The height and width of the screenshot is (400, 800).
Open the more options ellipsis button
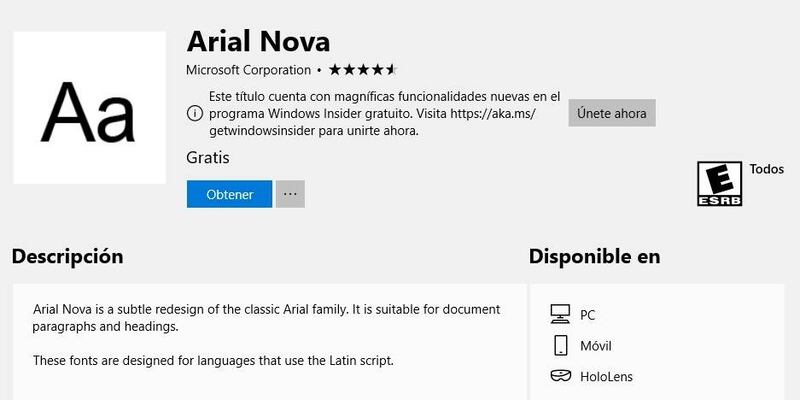point(290,194)
